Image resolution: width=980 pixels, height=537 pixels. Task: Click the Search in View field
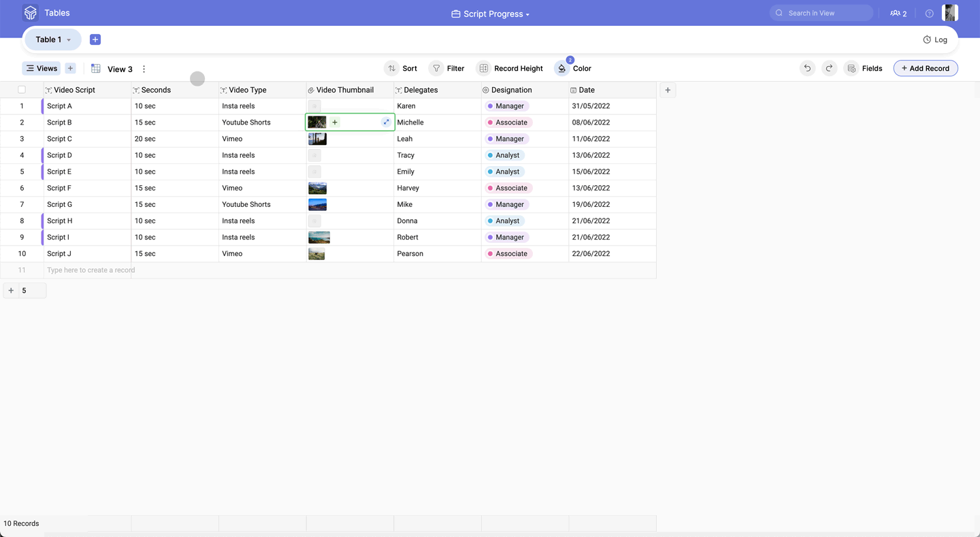[821, 13]
